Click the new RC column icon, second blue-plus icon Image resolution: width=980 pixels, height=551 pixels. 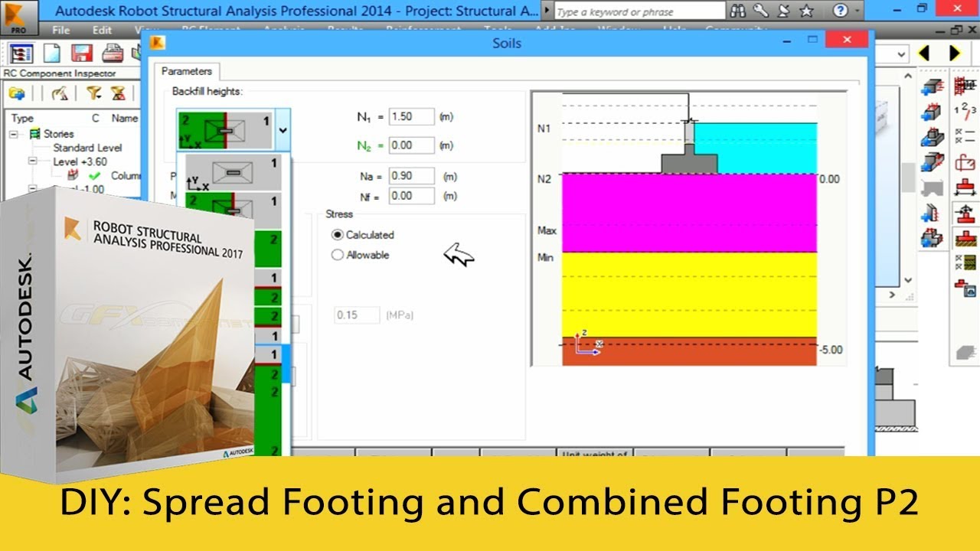pyautogui.click(x=932, y=112)
